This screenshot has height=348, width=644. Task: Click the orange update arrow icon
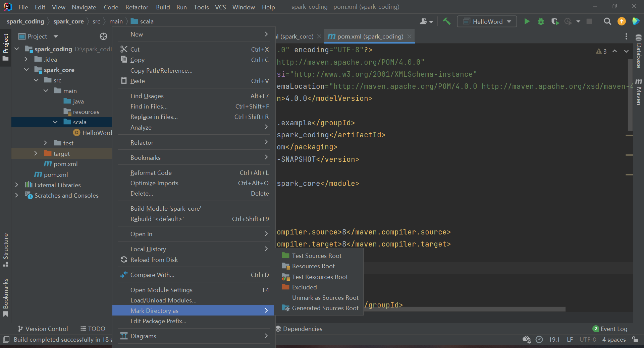point(622,21)
